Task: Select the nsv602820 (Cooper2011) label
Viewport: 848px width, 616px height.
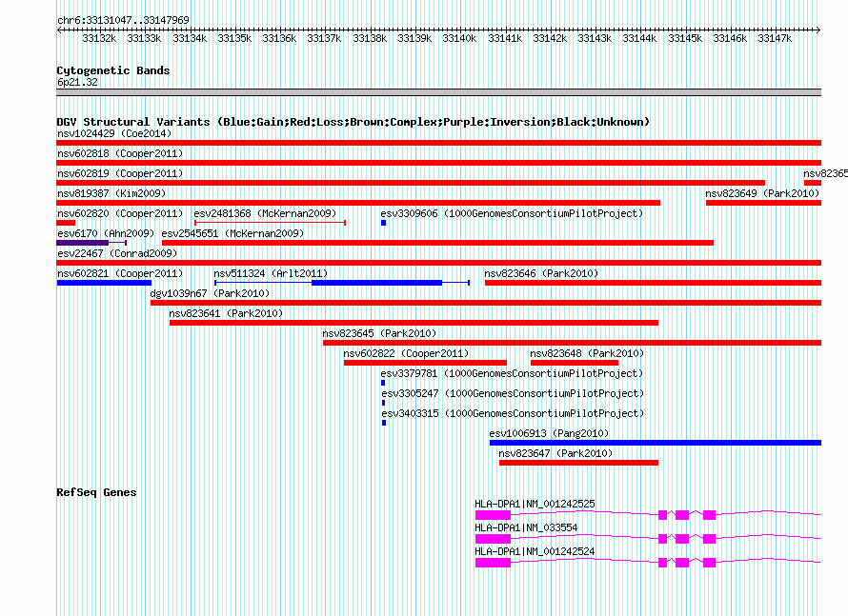Action: click(120, 213)
